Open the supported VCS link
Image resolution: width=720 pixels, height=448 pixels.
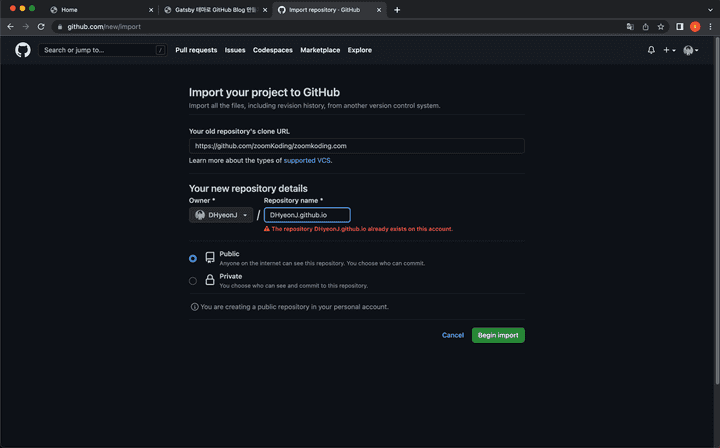pyautogui.click(x=307, y=161)
